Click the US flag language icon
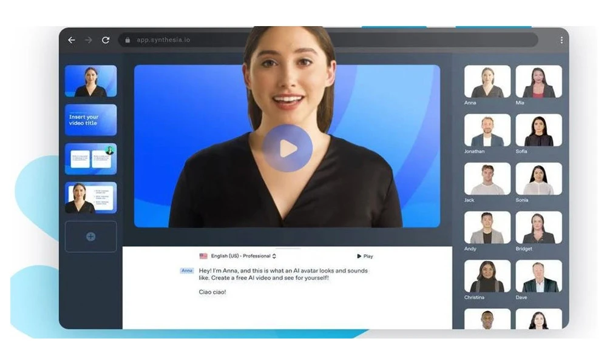The height and width of the screenshot is (364, 607). [203, 255]
